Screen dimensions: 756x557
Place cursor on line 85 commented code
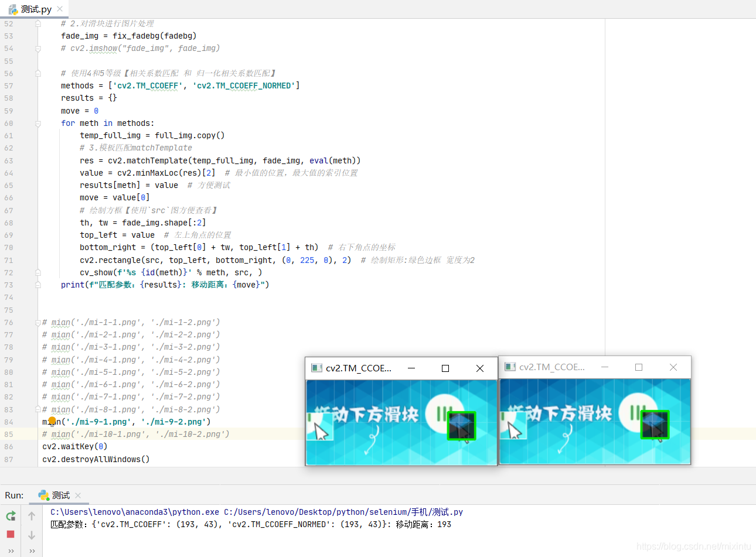pos(135,434)
